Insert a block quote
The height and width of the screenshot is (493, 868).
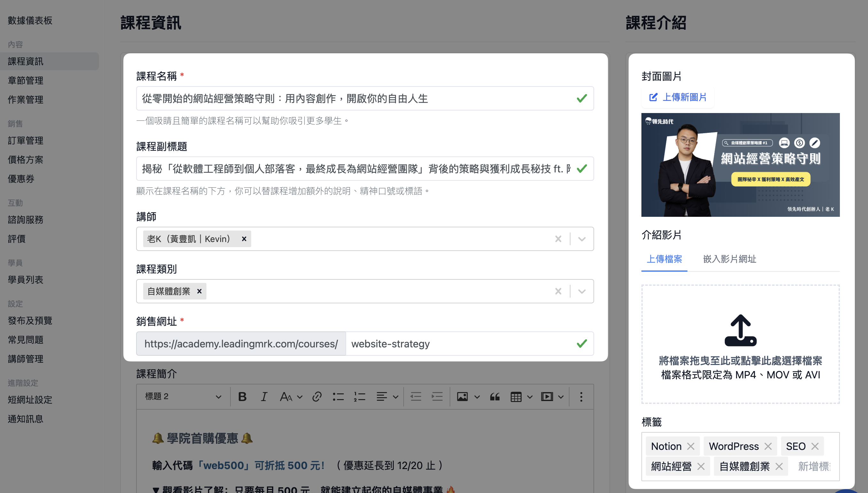point(495,397)
